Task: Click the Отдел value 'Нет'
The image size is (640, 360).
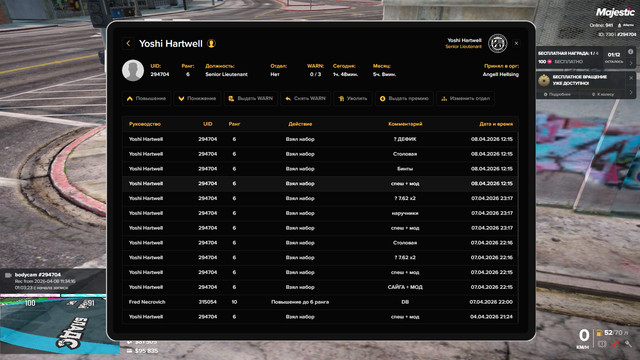Action: click(x=275, y=74)
